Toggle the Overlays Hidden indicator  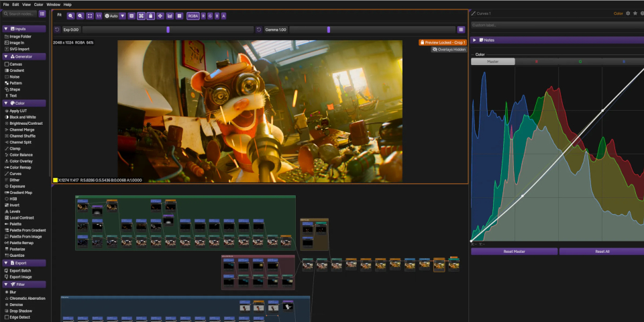point(449,49)
